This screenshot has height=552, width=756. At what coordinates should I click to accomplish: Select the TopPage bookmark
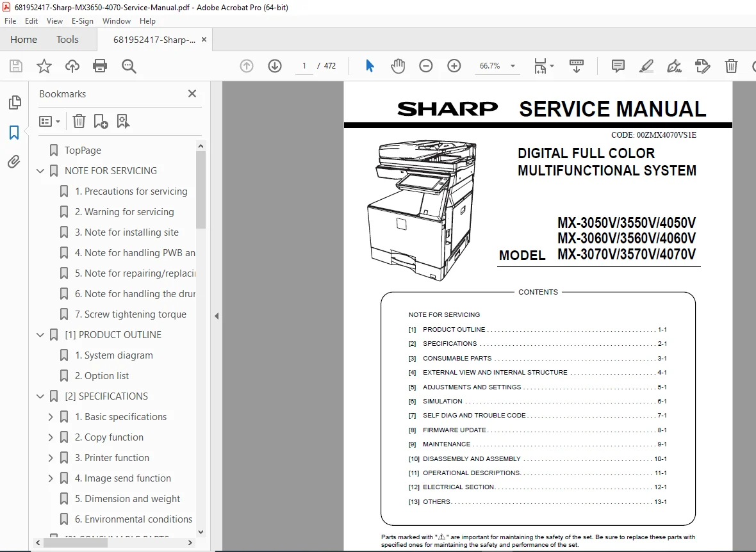tap(83, 150)
